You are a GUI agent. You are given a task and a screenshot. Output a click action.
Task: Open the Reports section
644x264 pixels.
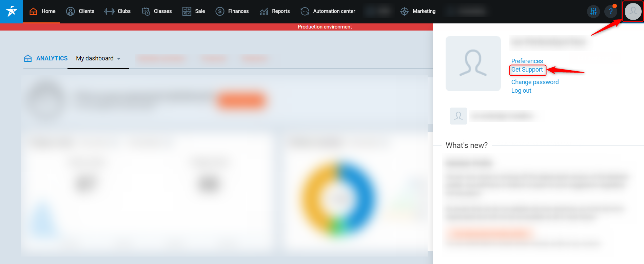click(275, 11)
